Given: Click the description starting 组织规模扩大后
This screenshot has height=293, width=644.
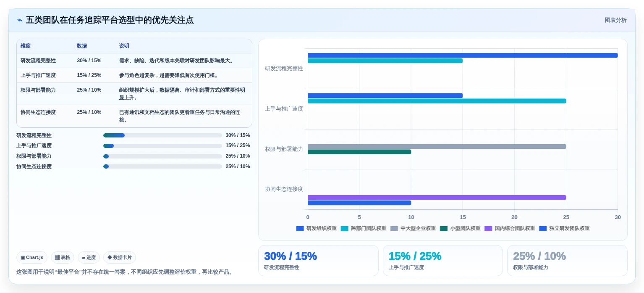Looking at the screenshot, I should click(182, 94).
